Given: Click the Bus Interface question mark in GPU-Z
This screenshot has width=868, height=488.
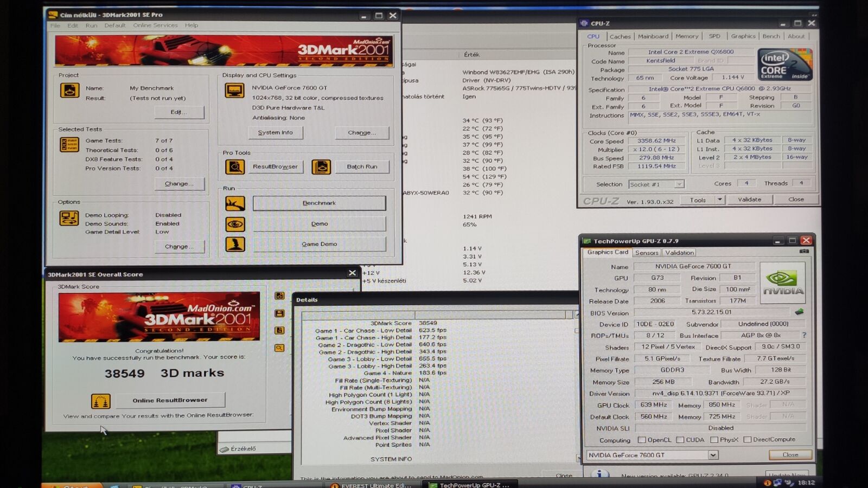Looking at the screenshot, I should (804, 335).
